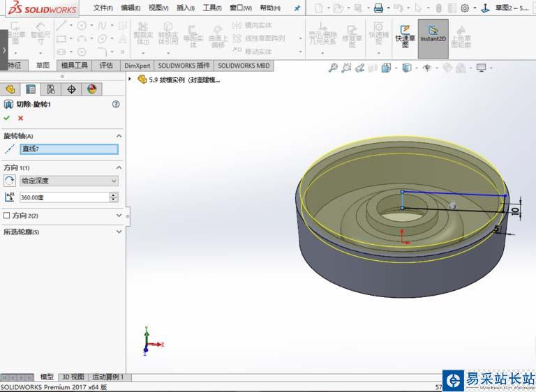This screenshot has width=536, height=392.
Task: Open the 插入(I) menu
Action: 186,8
